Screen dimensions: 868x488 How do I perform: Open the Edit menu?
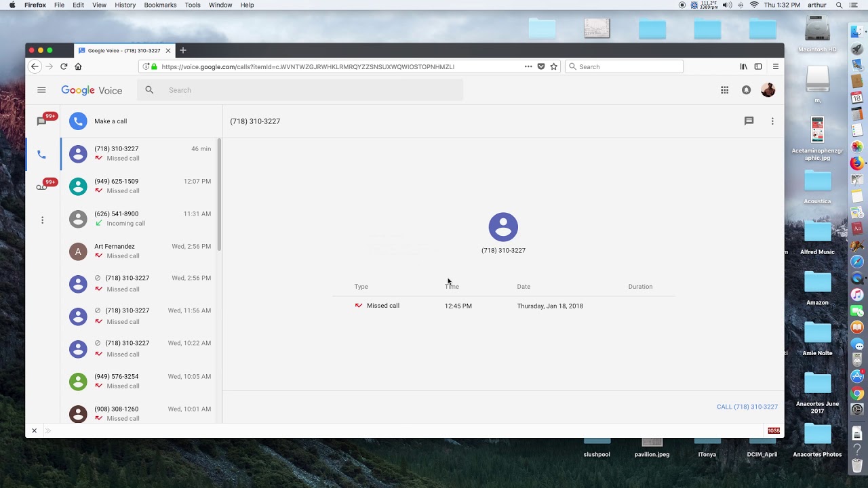pyautogui.click(x=78, y=5)
